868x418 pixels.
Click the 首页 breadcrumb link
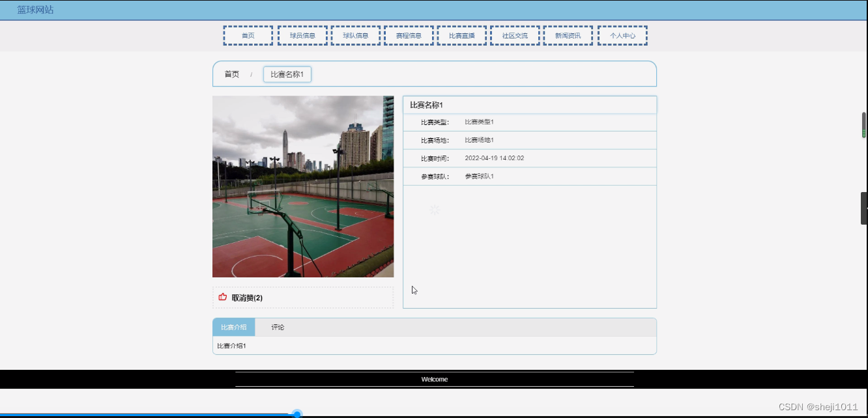(x=231, y=74)
